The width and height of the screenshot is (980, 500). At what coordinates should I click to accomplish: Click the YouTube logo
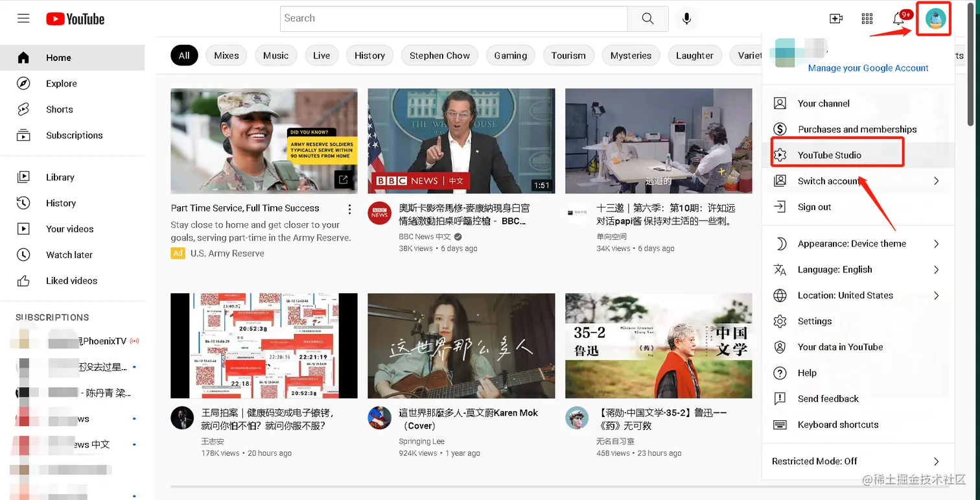pyautogui.click(x=75, y=19)
